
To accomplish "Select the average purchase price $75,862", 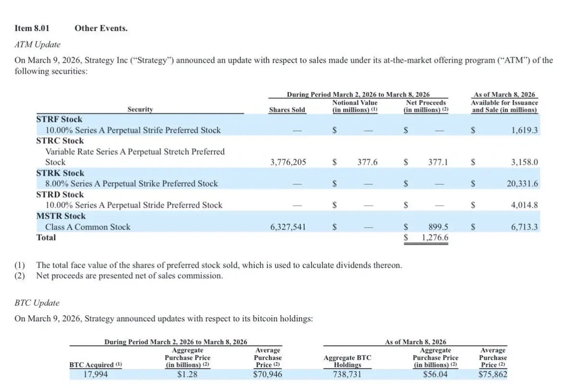I will [x=493, y=375].
